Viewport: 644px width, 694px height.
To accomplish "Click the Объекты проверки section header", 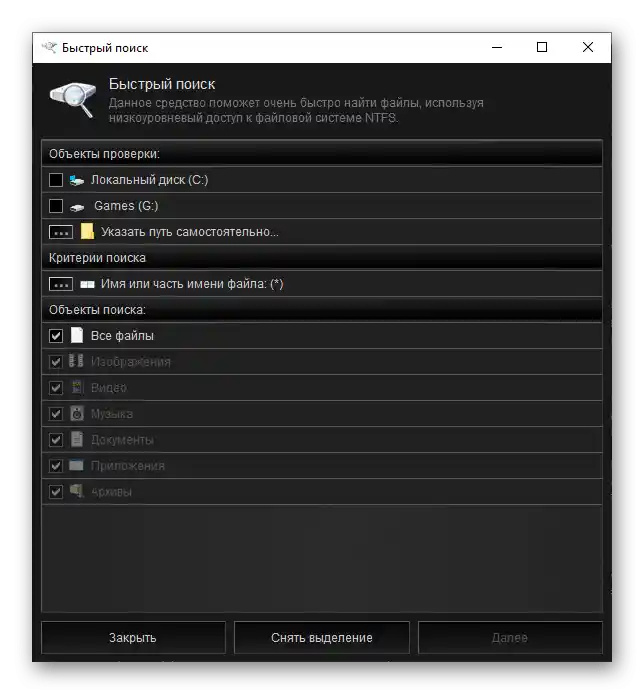I will [x=322, y=153].
